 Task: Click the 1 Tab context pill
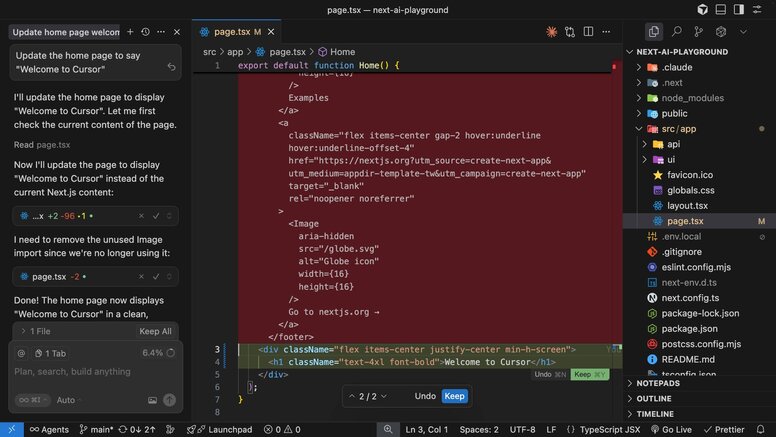tap(50, 353)
